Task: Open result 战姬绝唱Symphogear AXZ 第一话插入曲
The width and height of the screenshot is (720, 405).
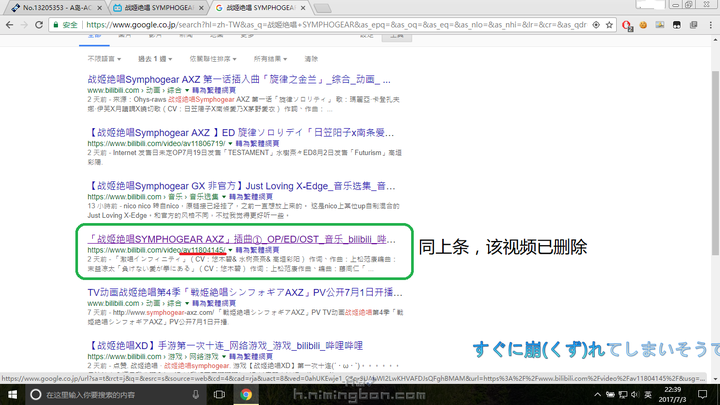Action: click(x=239, y=79)
